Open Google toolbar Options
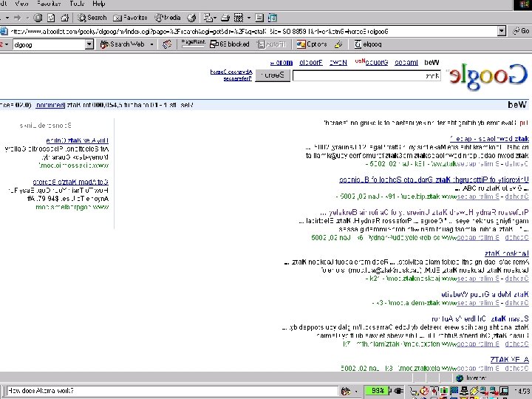 (312, 44)
